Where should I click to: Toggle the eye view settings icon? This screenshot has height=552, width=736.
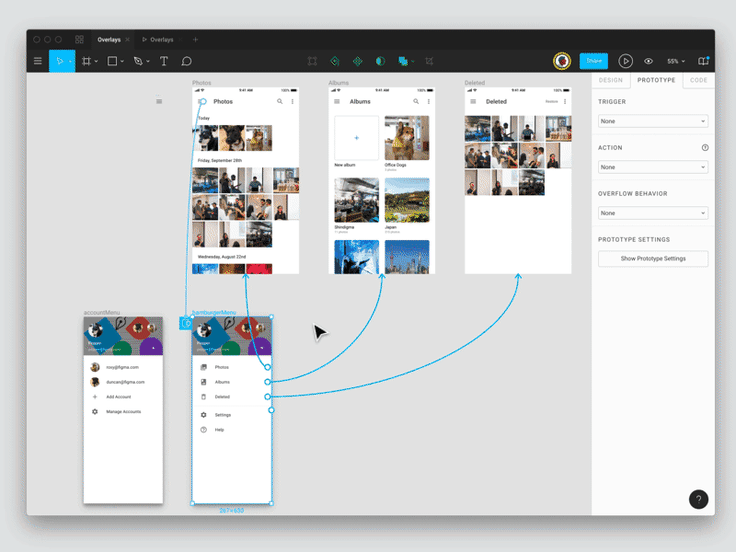click(648, 61)
